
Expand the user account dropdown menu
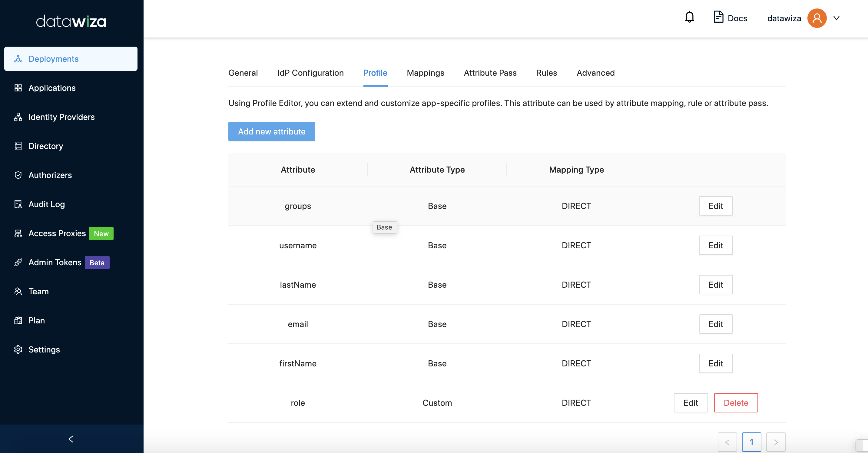click(837, 18)
